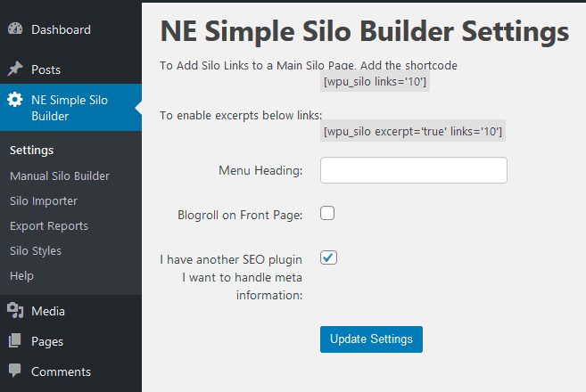Click the Media icon in sidebar
586x392 pixels.
15,311
